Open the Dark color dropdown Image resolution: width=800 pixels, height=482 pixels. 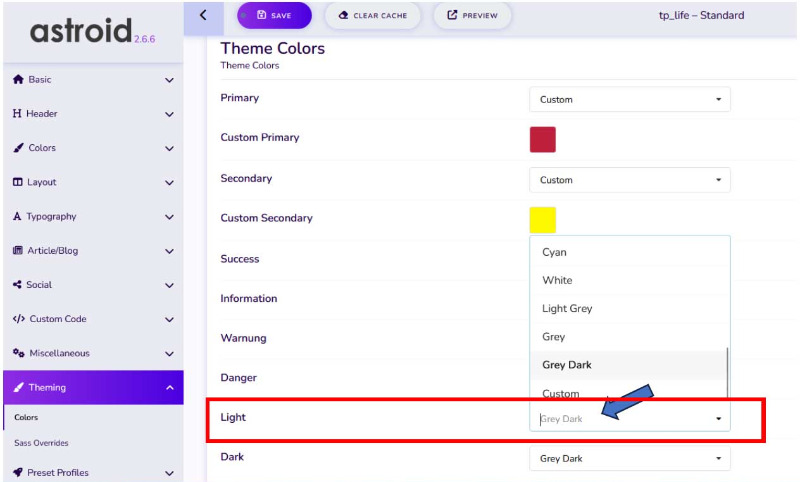tap(629, 458)
